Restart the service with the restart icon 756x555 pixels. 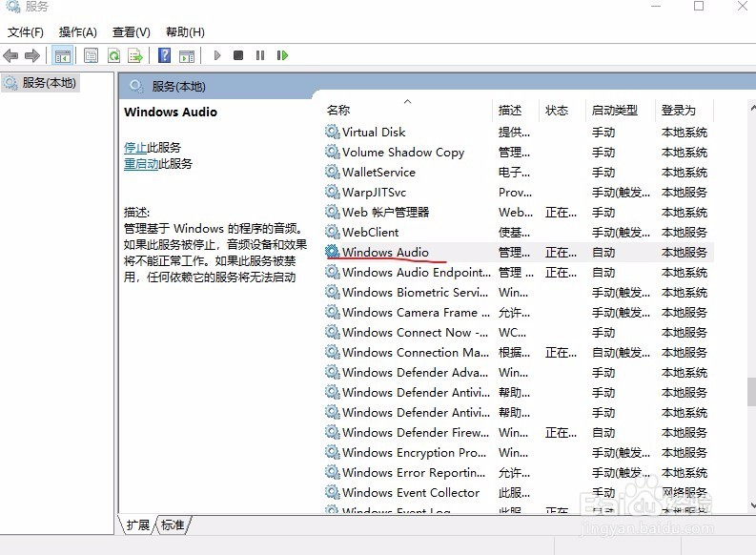(282, 55)
